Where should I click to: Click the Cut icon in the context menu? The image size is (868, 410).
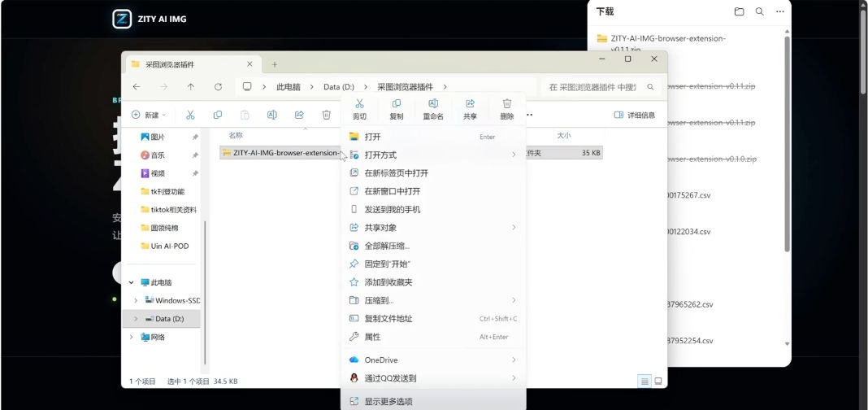[359, 103]
